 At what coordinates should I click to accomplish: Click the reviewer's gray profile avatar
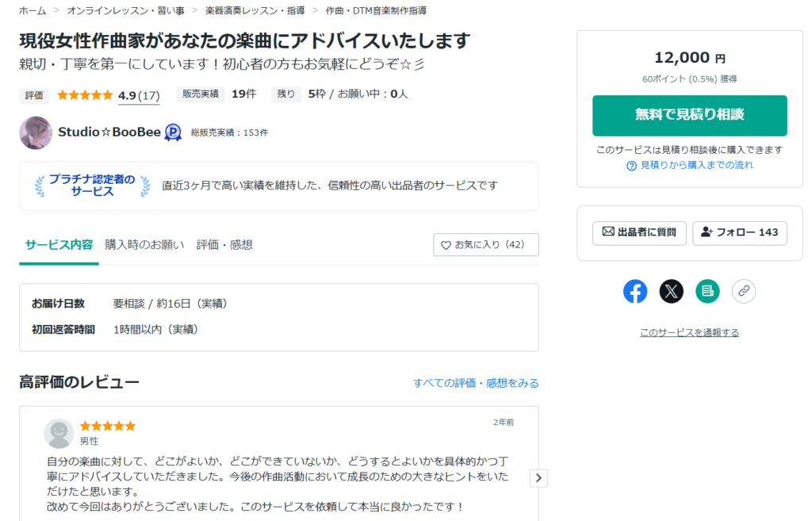pyautogui.click(x=59, y=433)
